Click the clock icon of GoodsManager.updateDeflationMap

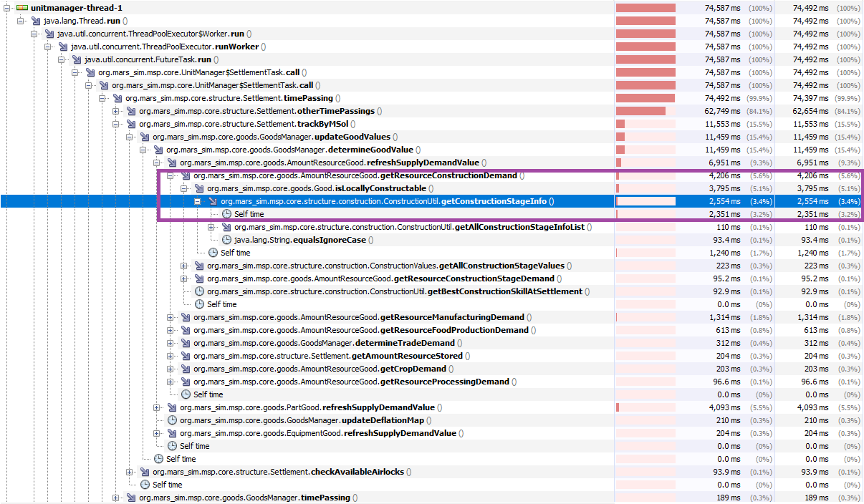coord(172,420)
